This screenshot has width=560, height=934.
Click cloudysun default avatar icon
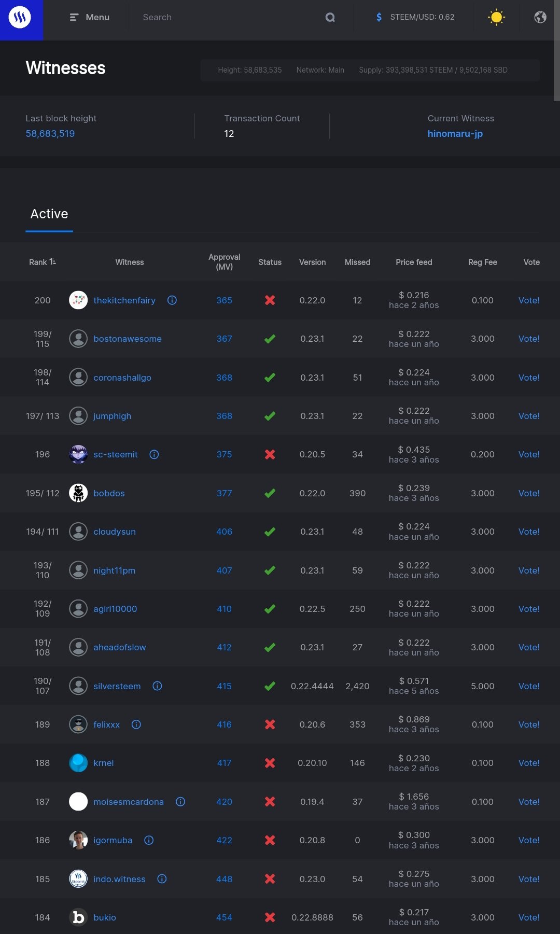click(x=78, y=532)
